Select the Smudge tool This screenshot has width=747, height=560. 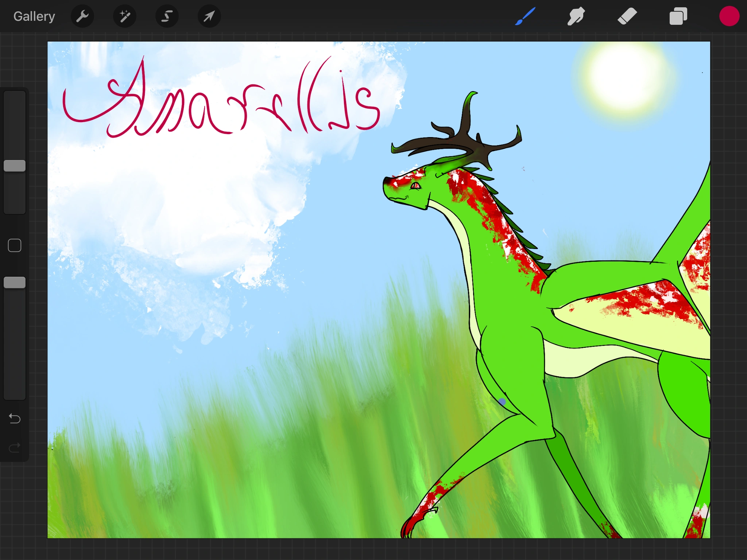coord(576,16)
